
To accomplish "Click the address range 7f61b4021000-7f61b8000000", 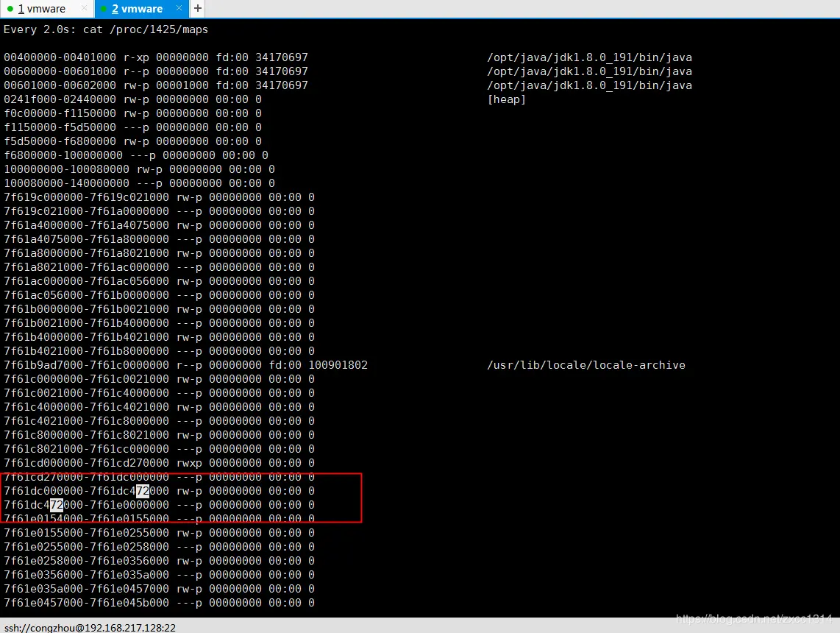I will click(x=86, y=351).
